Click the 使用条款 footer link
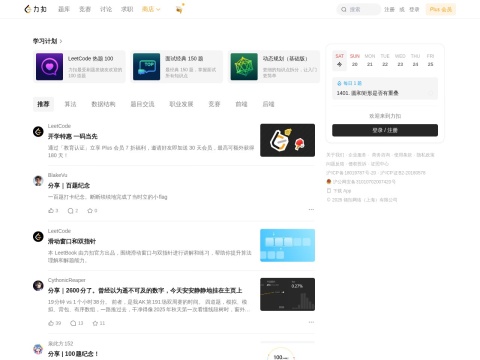This screenshot has width=480, height=360. click(x=403, y=155)
